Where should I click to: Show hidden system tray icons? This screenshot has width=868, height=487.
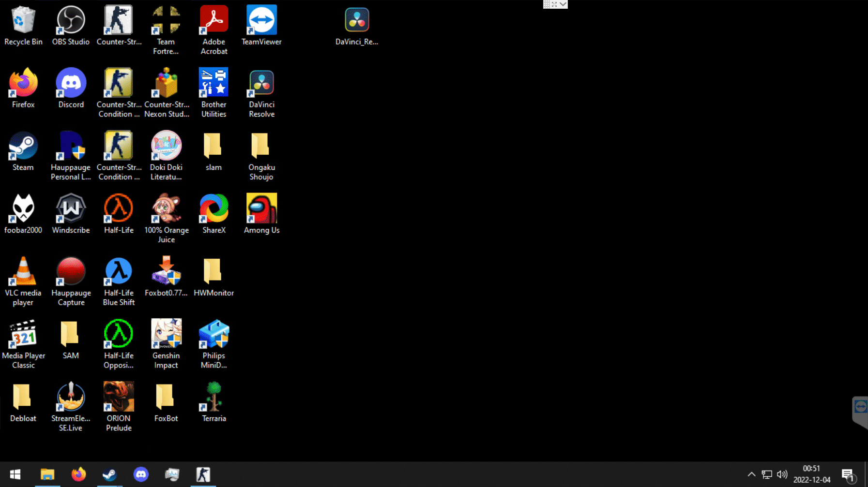[751, 474]
